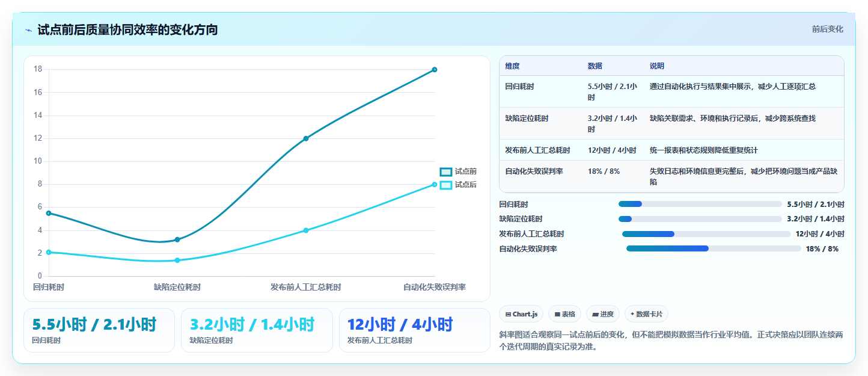Screen dimensions: 868x376
Task: Click the lightning icon beside the title
Action: tap(29, 30)
